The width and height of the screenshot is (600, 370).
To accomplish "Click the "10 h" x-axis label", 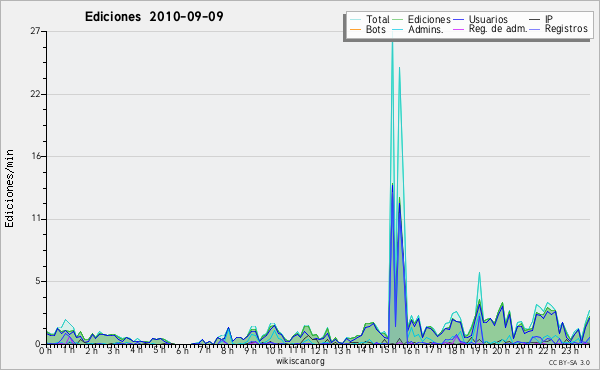I will [x=274, y=350].
